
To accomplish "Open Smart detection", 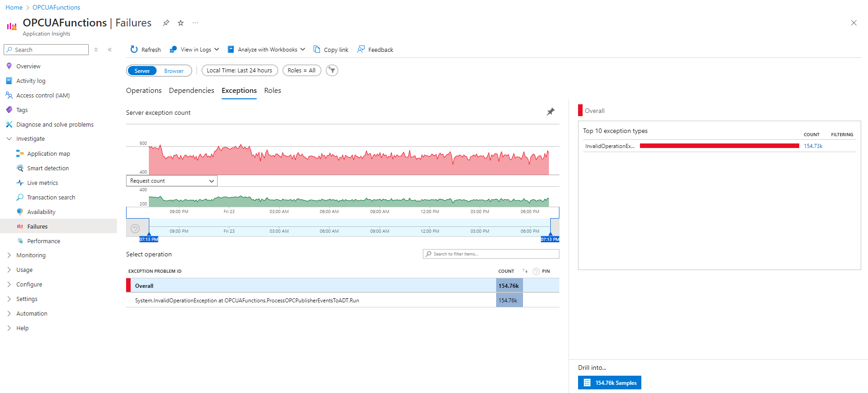I will tap(48, 168).
